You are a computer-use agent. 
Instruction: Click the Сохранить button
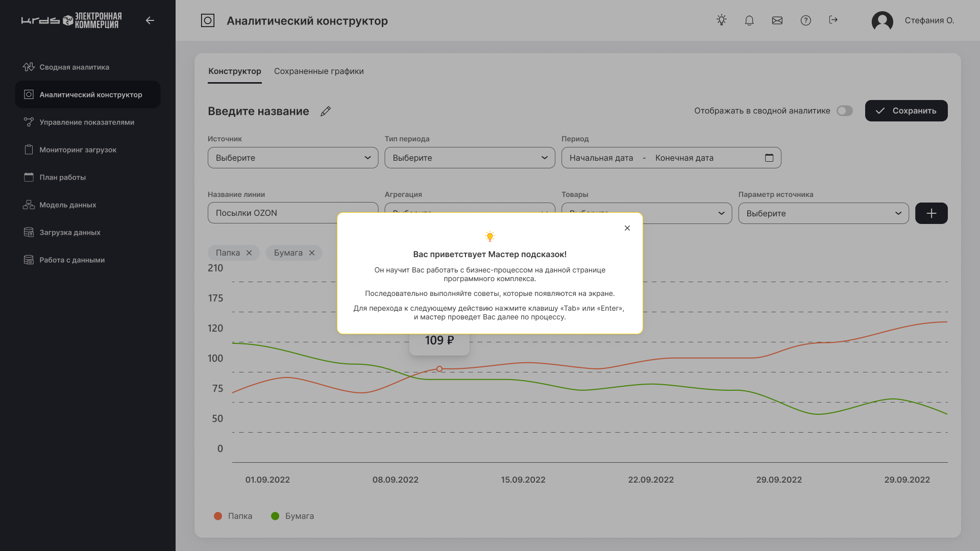pyautogui.click(x=906, y=111)
